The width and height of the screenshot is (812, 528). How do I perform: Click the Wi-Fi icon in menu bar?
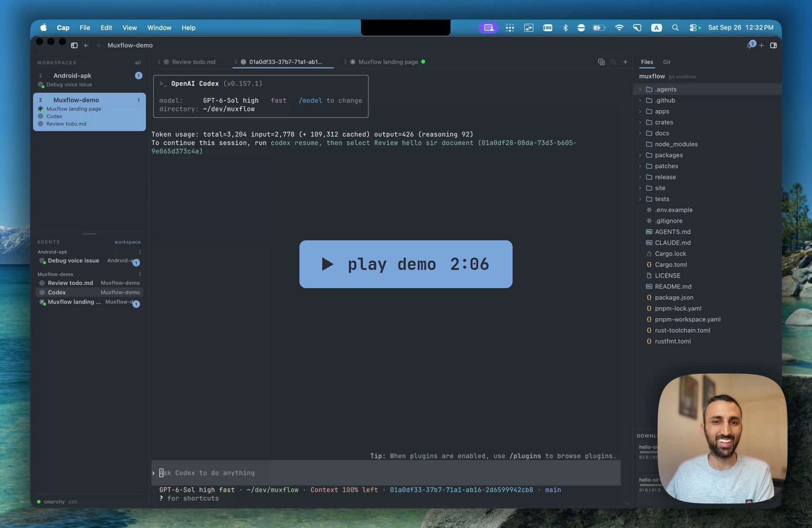(619, 27)
